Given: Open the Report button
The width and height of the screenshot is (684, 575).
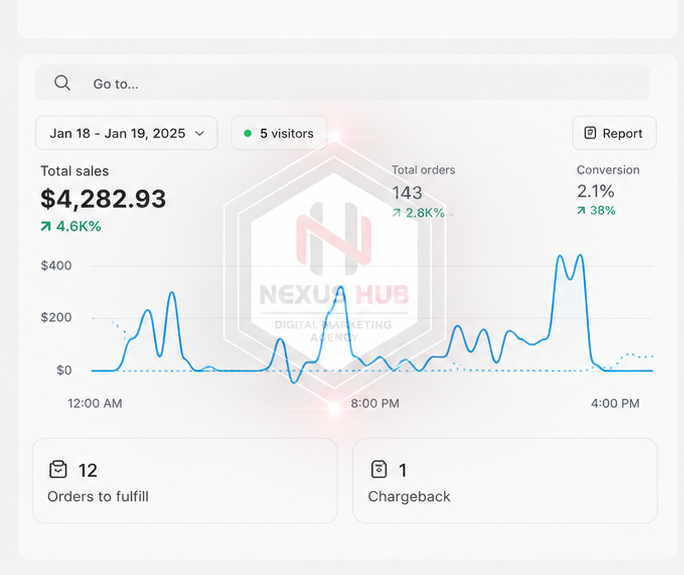Looking at the screenshot, I should (614, 133).
